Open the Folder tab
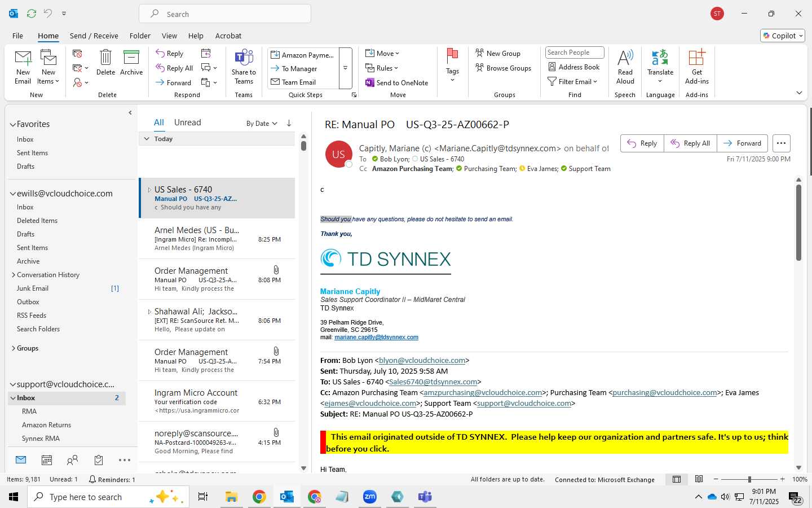This screenshot has width=812, height=508. point(140,36)
